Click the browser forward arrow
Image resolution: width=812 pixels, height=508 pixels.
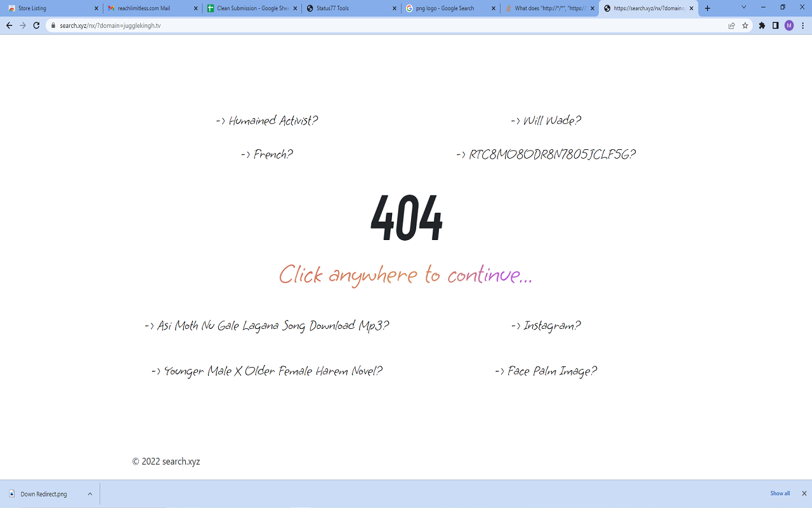tap(23, 25)
